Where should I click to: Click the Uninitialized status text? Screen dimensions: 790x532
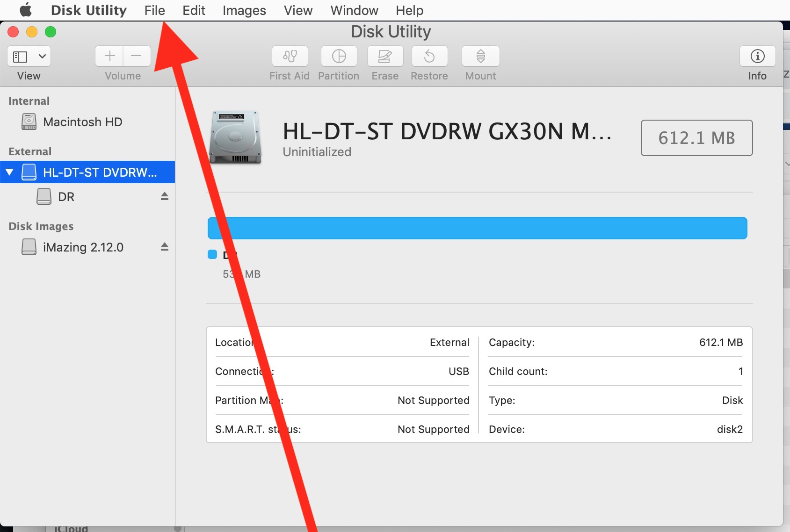[x=317, y=152]
